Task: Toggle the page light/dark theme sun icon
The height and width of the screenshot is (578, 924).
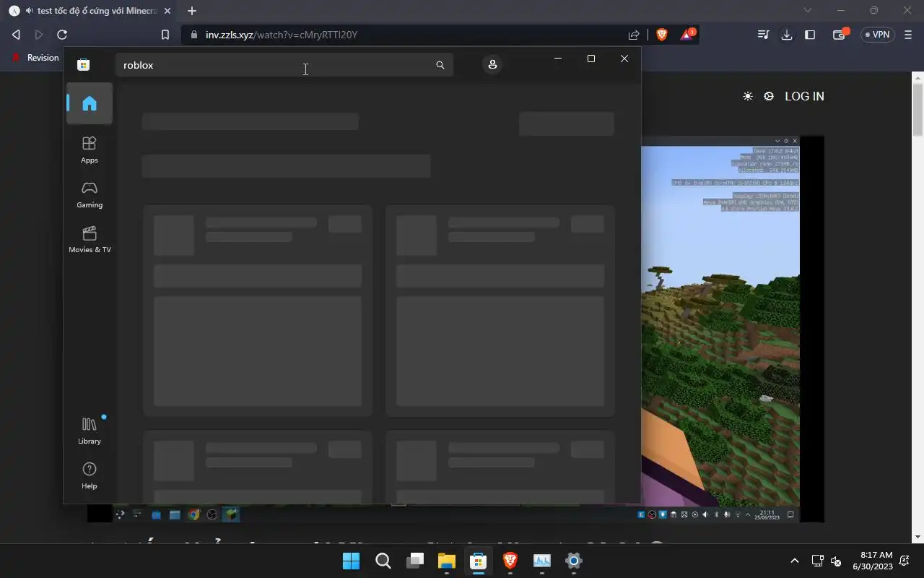Action: [x=748, y=96]
